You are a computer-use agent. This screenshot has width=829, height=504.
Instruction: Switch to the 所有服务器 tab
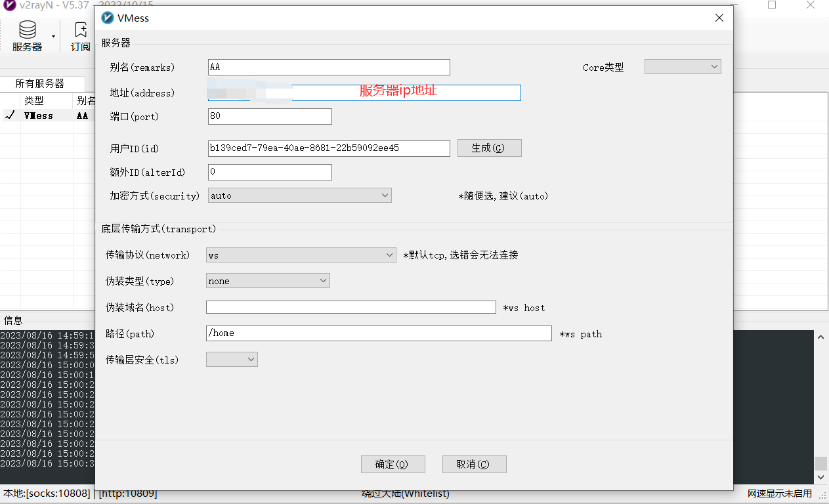click(x=40, y=84)
